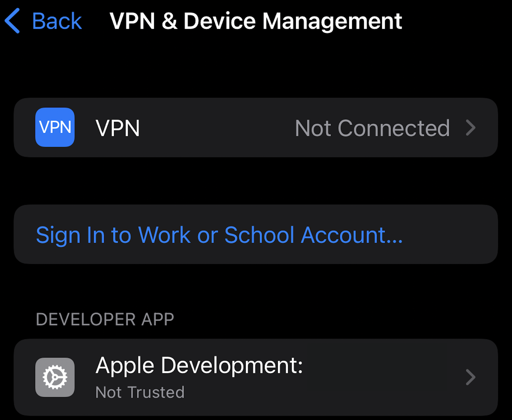512x420 pixels.
Task: Tap the Back text label
Action: coord(57,21)
